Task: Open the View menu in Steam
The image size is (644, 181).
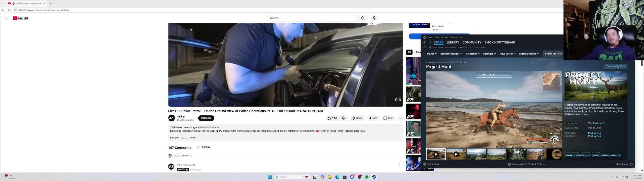Action: (437, 37)
